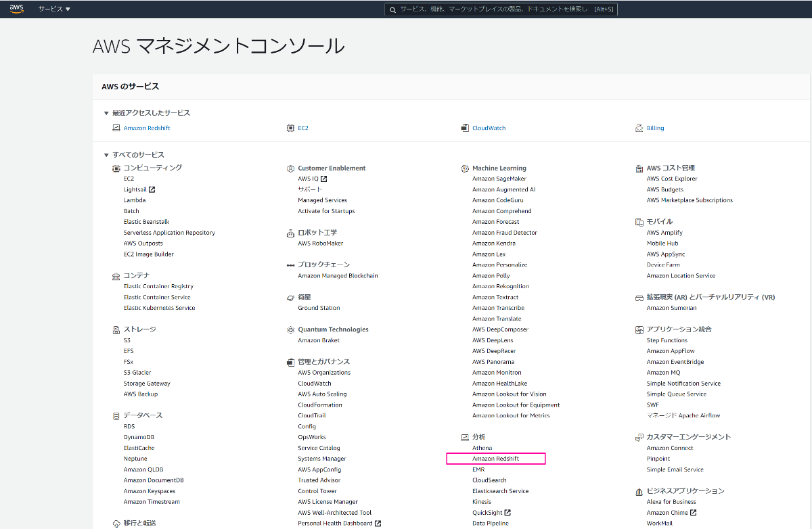812x529 pixels.
Task: Click the Quantum Technologies category icon
Action: pyautogui.click(x=291, y=329)
